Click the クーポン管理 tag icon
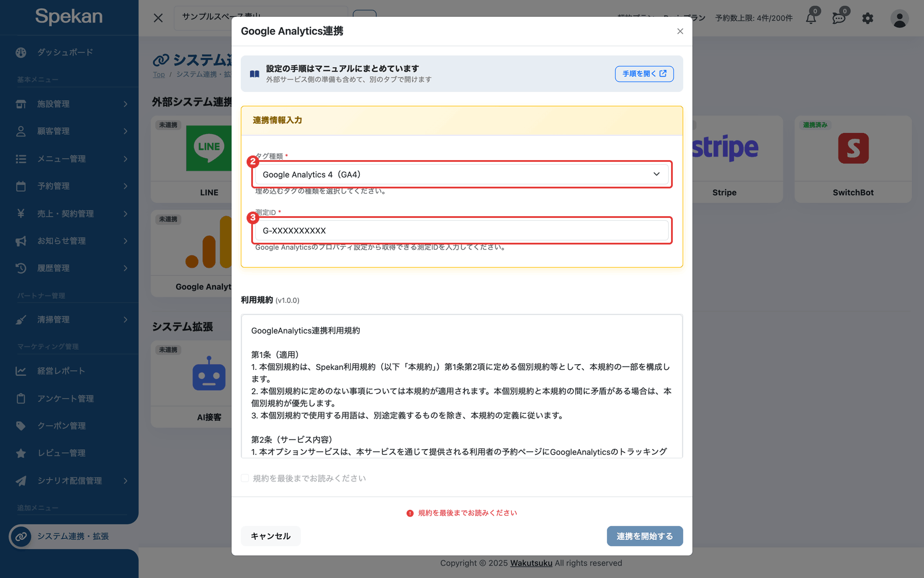Image resolution: width=924 pixels, height=578 pixels. pyautogui.click(x=21, y=426)
